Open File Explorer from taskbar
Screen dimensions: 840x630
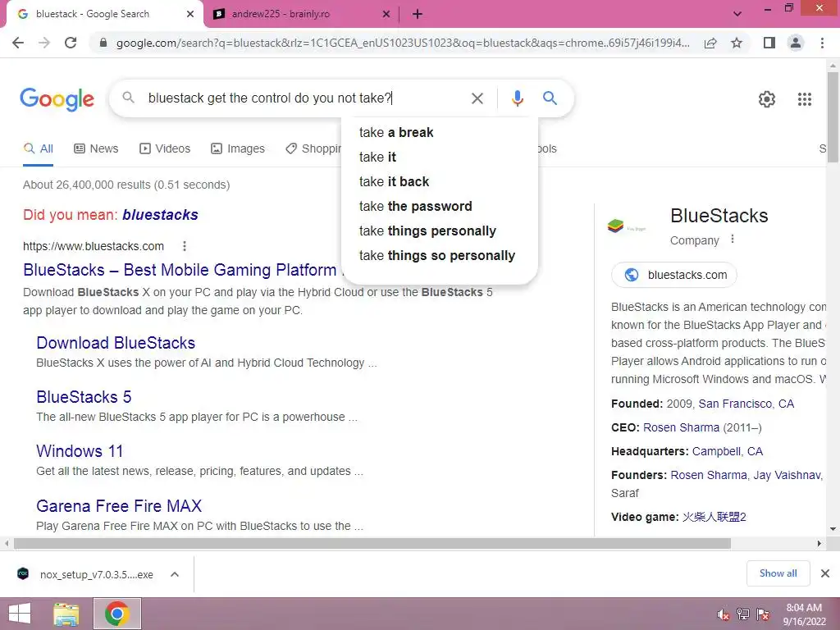click(x=66, y=614)
